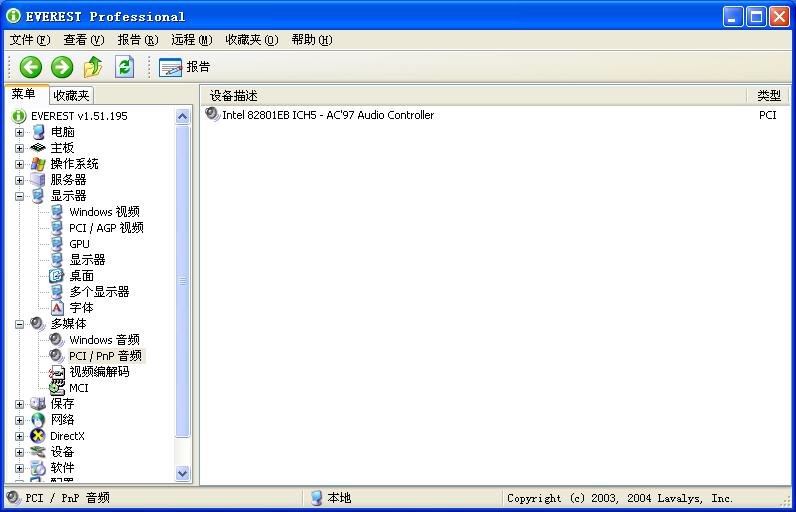Click the Copyright Lavalys status bar text
Screen dimensions: 796x512
619,498
